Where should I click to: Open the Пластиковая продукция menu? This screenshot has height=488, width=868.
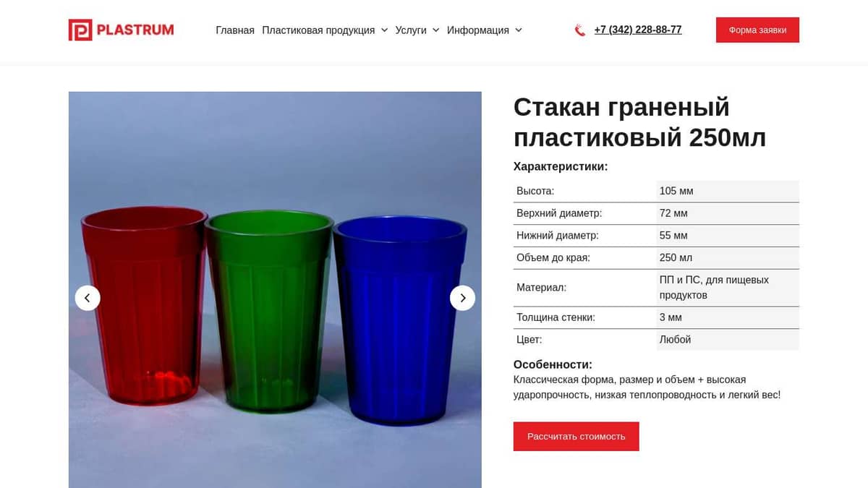tap(318, 30)
